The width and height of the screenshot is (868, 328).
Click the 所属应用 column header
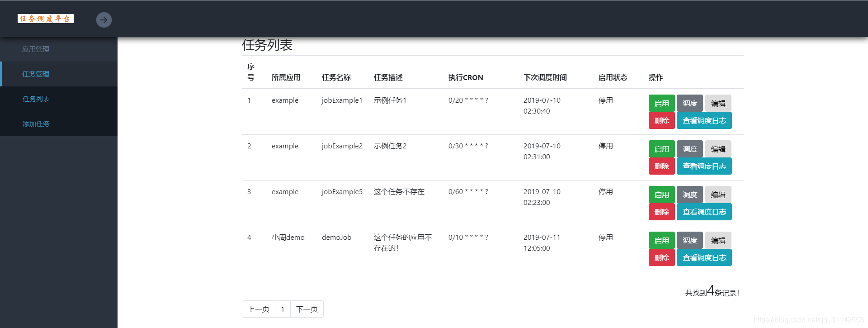(286, 77)
